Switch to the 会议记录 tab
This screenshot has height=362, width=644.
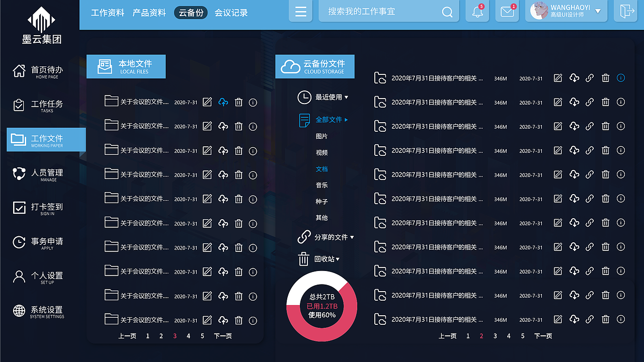point(231,13)
